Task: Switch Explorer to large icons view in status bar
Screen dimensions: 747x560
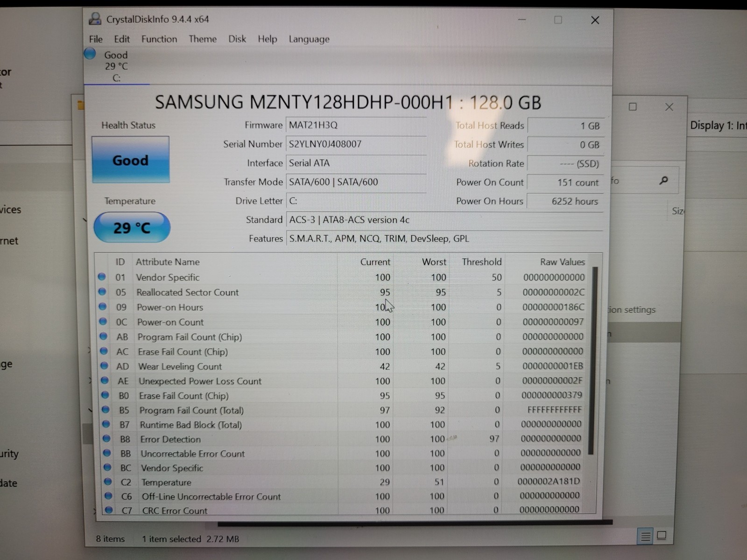Action: tap(662, 536)
